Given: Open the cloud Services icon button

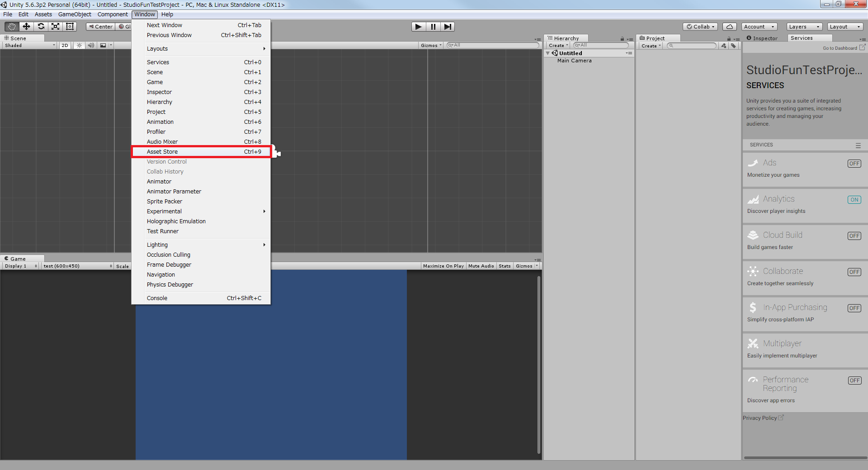Looking at the screenshot, I should click(x=729, y=27).
